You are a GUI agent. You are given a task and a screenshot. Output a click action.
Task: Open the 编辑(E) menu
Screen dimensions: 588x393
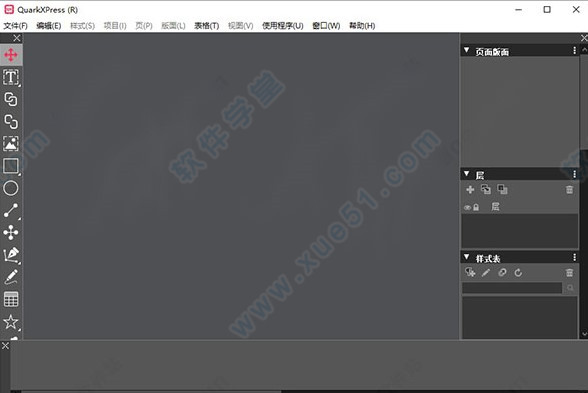click(x=49, y=26)
